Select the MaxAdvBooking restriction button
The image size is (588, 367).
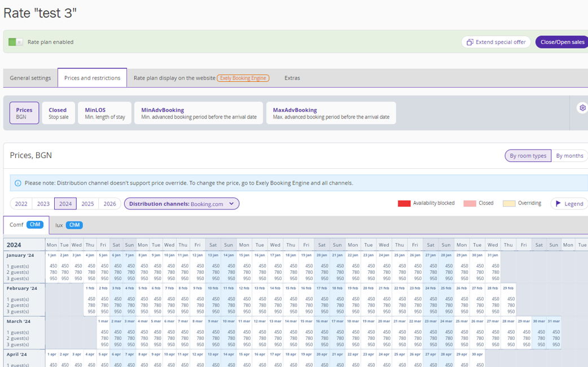[x=331, y=113]
